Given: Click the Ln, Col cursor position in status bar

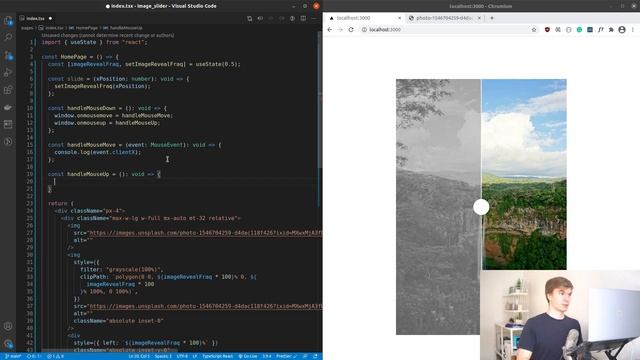Looking at the screenshot, I should pos(139,356).
